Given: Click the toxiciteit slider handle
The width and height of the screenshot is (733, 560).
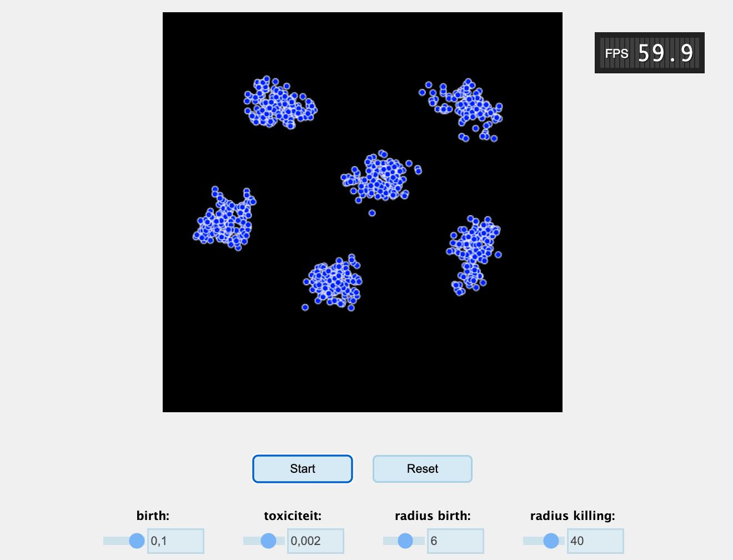Looking at the screenshot, I should click(268, 541).
